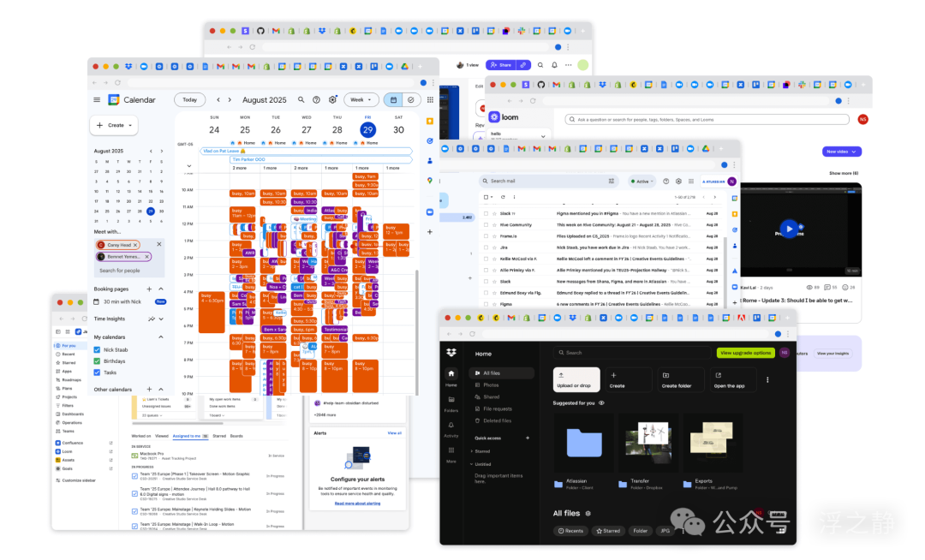This screenshot has height=560, width=925.
Task: Uncheck the Nick Staab calendar
Action: pyautogui.click(x=98, y=349)
